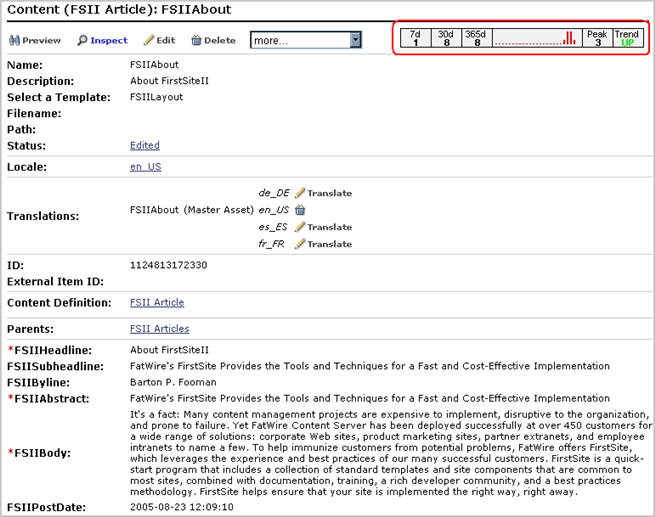Click the Peak value cell

(x=597, y=38)
